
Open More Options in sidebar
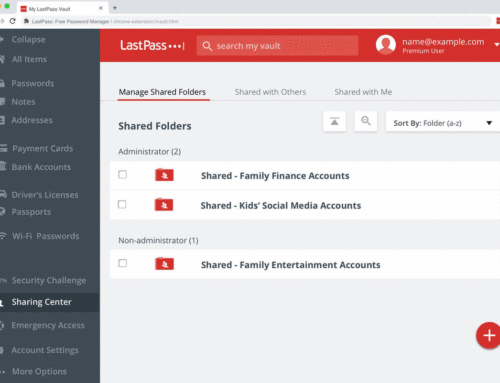tap(39, 371)
